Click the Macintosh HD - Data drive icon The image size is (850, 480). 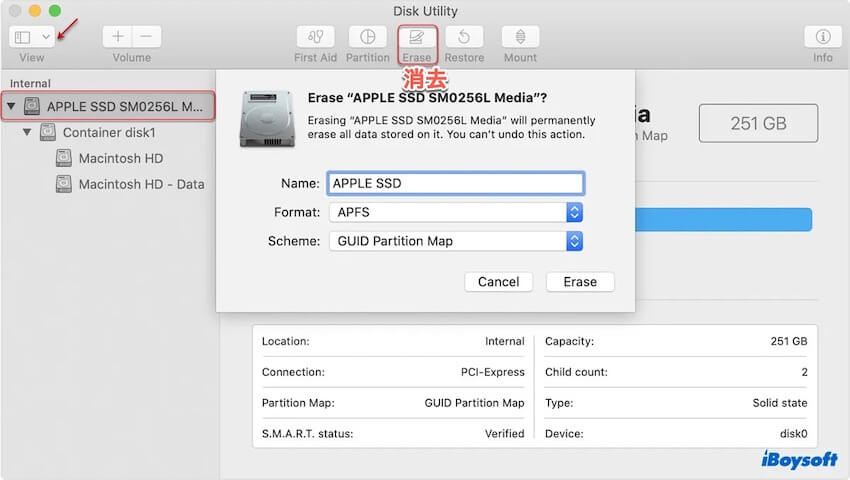[x=63, y=184]
